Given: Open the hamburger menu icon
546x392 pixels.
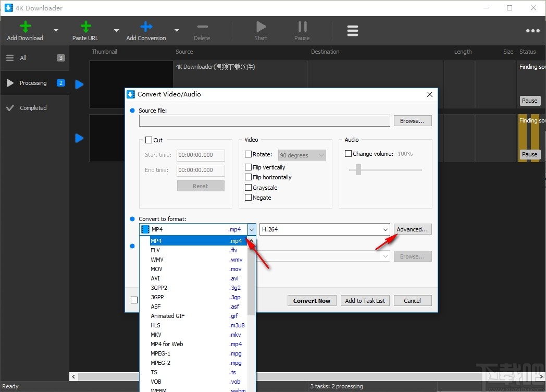Looking at the screenshot, I should tap(353, 30).
